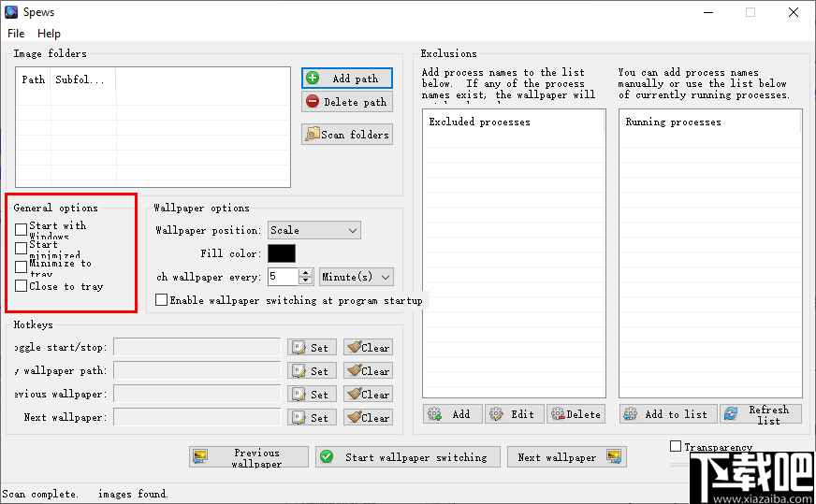Click the green checkmark icon on Start wallpaper switching

pyautogui.click(x=327, y=456)
